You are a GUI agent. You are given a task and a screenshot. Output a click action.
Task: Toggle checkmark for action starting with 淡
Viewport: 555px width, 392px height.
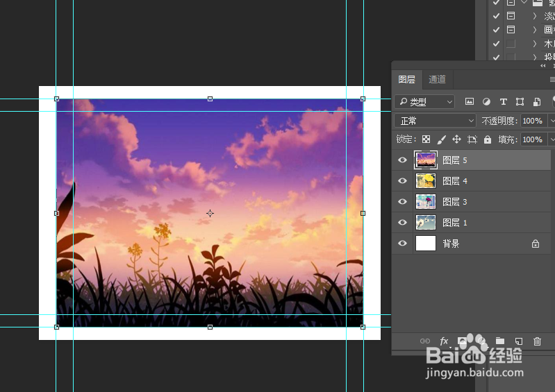496,16
